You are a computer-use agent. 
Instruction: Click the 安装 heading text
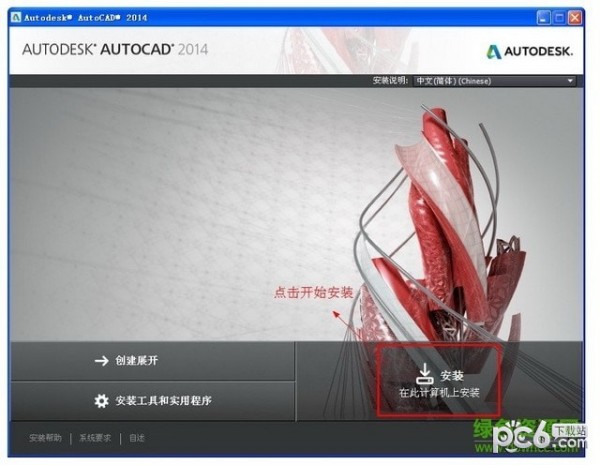(x=452, y=376)
